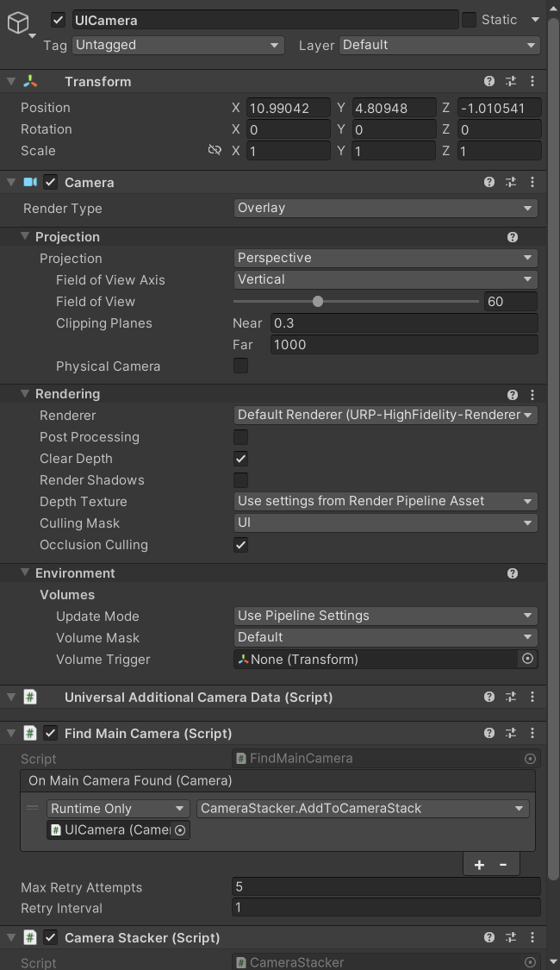Viewport: 560px width, 970px height.
Task: Click the Near clipping plane field
Action: [404, 323]
